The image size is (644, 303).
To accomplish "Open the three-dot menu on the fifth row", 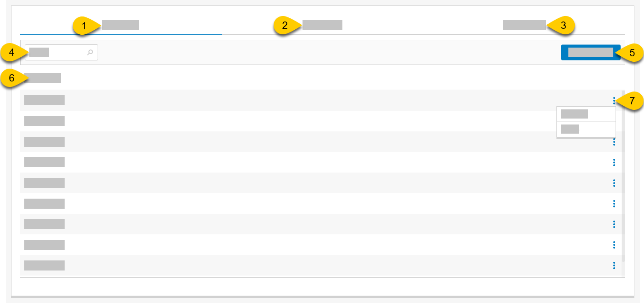I will coord(614,183).
